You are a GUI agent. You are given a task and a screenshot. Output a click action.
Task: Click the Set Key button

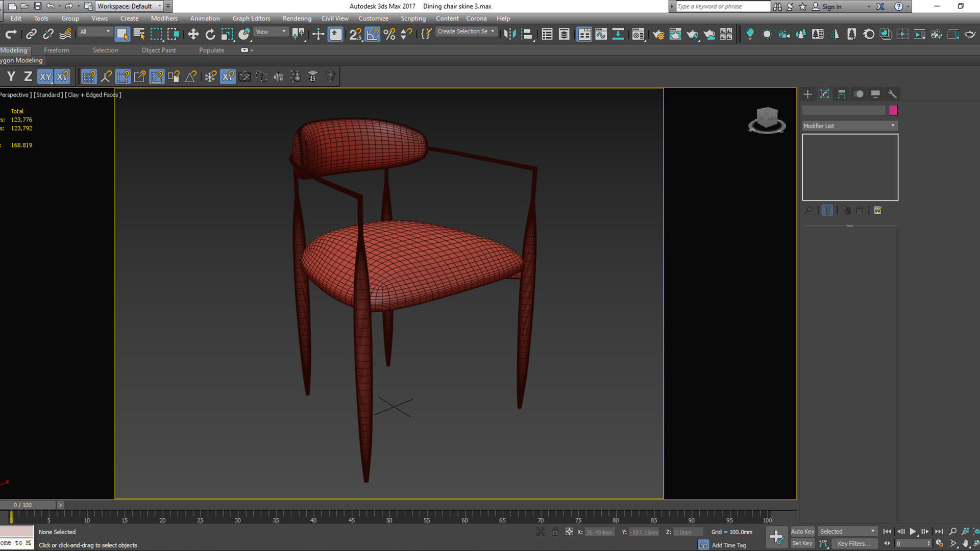click(x=802, y=543)
